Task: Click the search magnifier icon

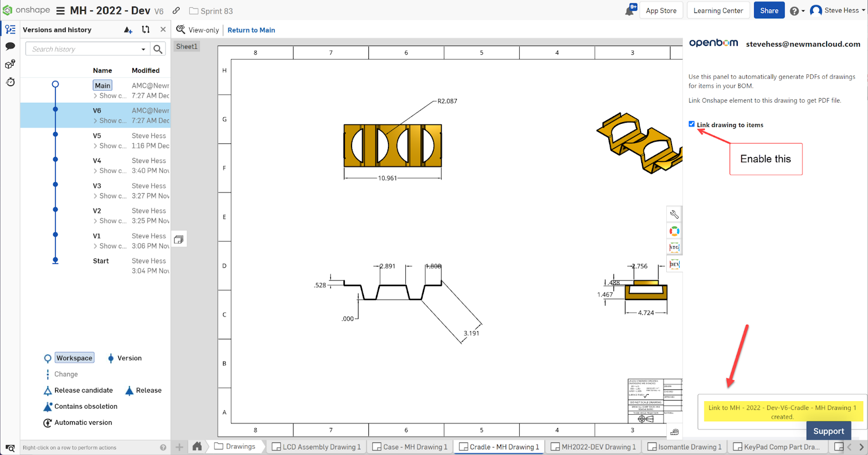Action: [158, 49]
